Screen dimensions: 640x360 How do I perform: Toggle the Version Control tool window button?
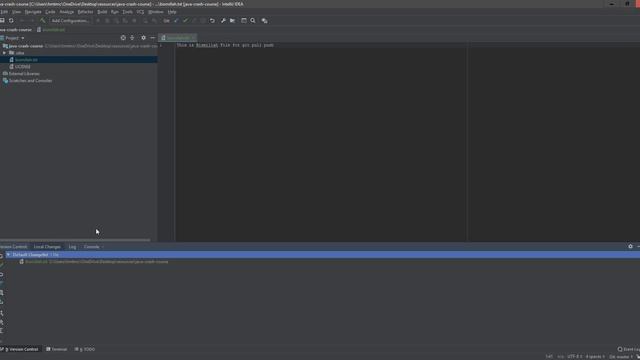[x=20, y=349]
